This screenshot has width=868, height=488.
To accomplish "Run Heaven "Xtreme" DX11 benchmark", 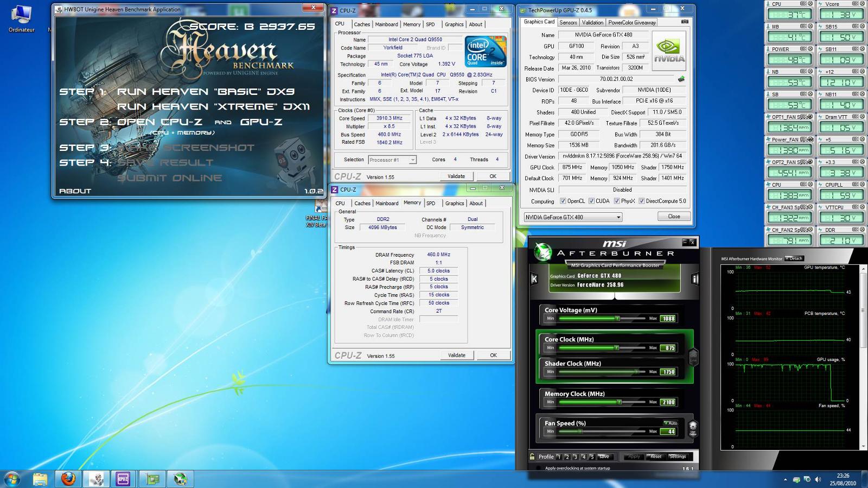I will click(x=213, y=107).
